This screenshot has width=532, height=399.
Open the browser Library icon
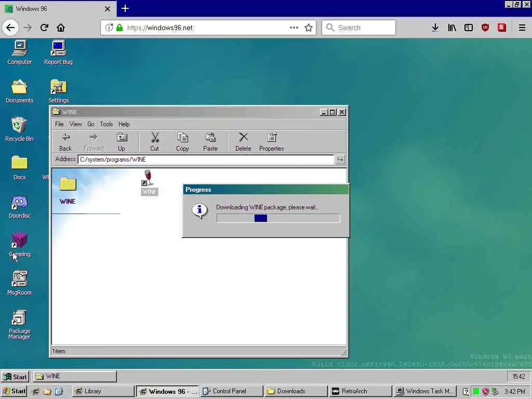(452, 28)
